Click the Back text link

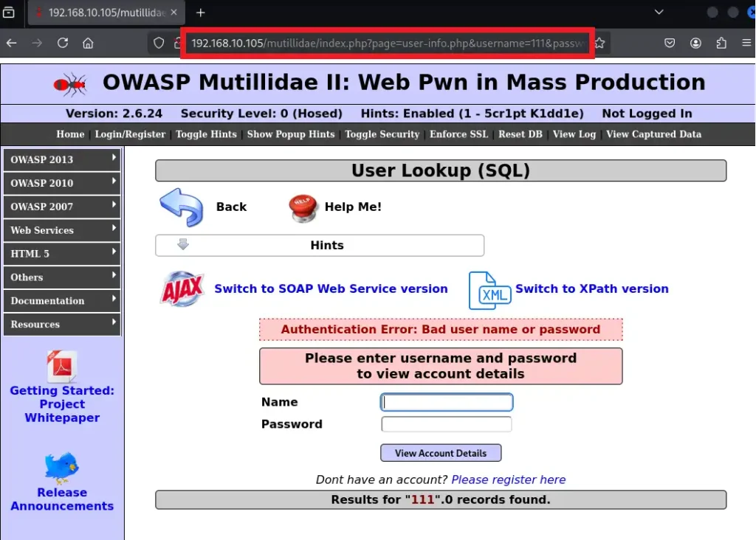click(231, 207)
